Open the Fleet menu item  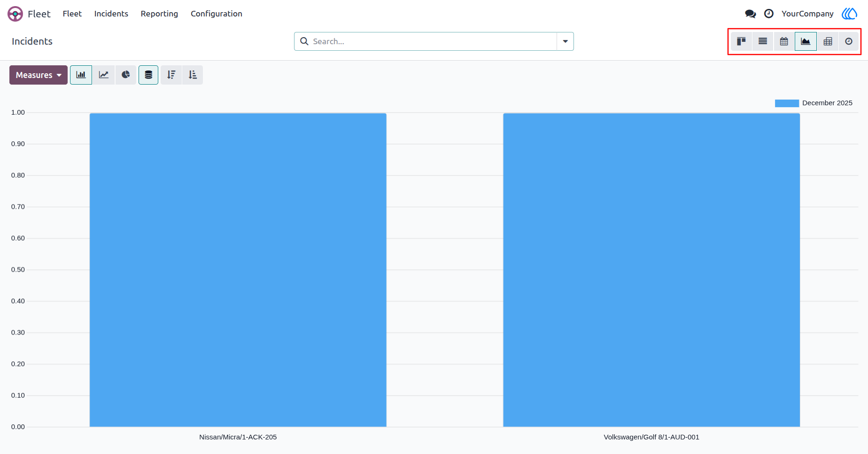pos(72,14)
